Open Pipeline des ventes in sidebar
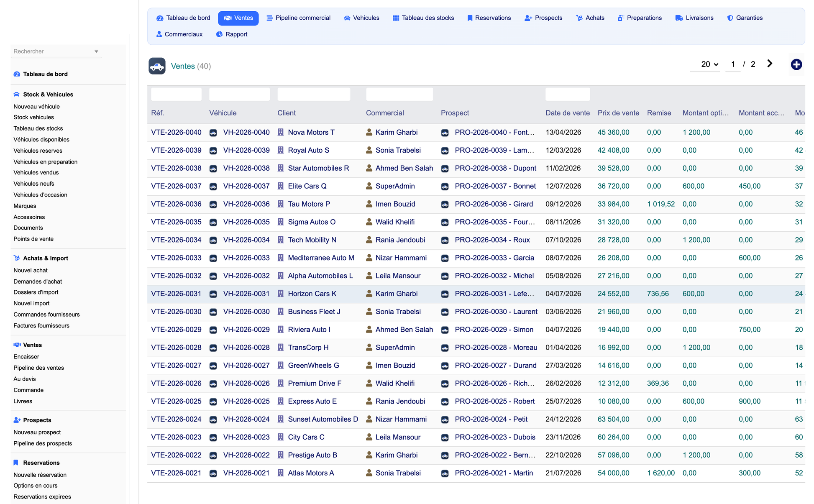The width and height of the screenshot is (814, 504). click(x=39, y=368)
